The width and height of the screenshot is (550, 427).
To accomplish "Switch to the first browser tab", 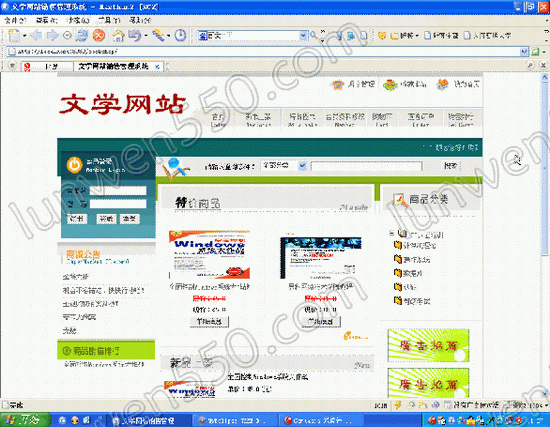I will pyautogui.click(x=47, y=66).
